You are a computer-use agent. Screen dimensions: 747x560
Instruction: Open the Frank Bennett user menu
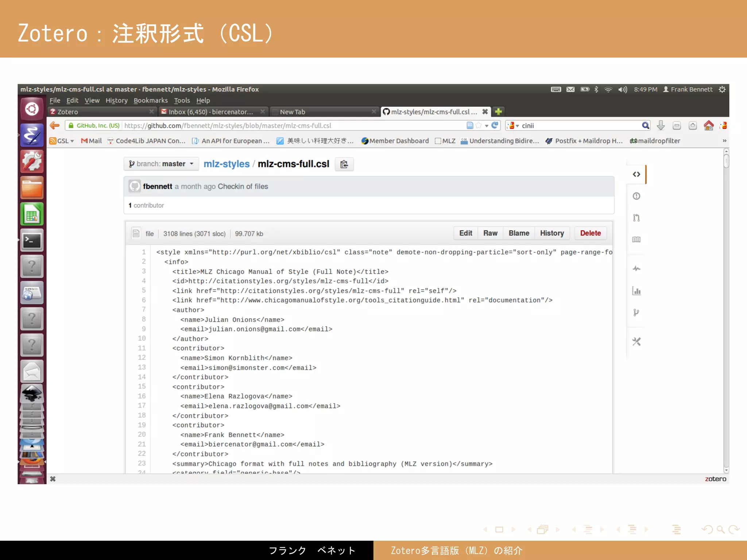[688, 89]
